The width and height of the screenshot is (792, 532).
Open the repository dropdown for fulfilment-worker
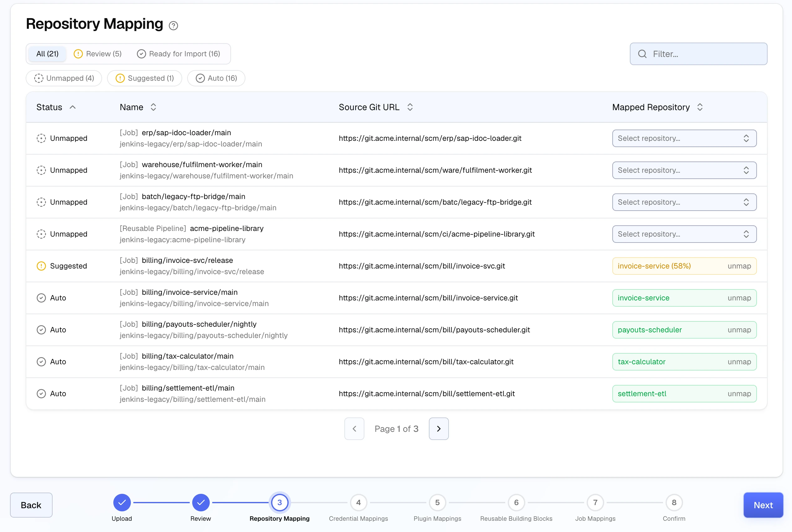[x=684, y=170]
